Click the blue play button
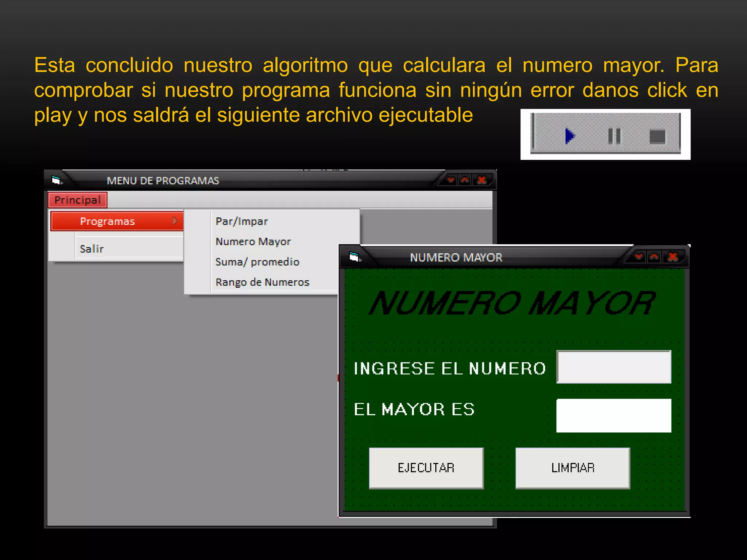The width and height of the screenshot is (747, 560). 570,136
